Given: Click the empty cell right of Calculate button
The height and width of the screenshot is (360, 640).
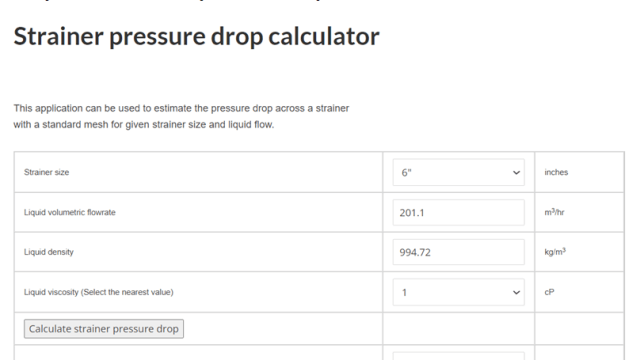Looking at the screenshot, I should pos(458,329).
